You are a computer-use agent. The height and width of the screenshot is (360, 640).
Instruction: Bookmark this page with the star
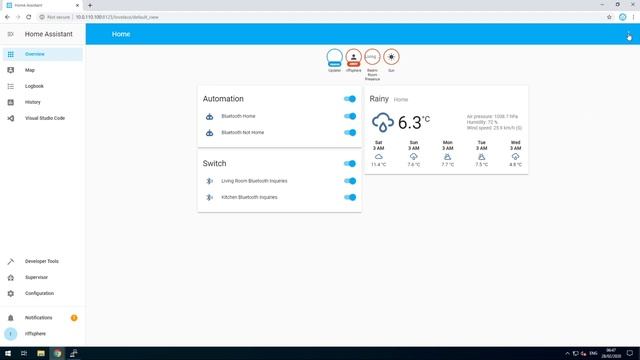[x=609, y=17]
